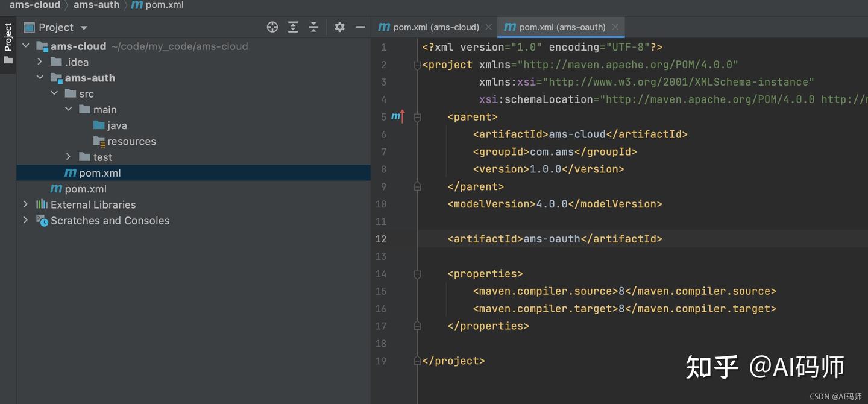Expand the test folder
The image size is (868, 404).
69,157
